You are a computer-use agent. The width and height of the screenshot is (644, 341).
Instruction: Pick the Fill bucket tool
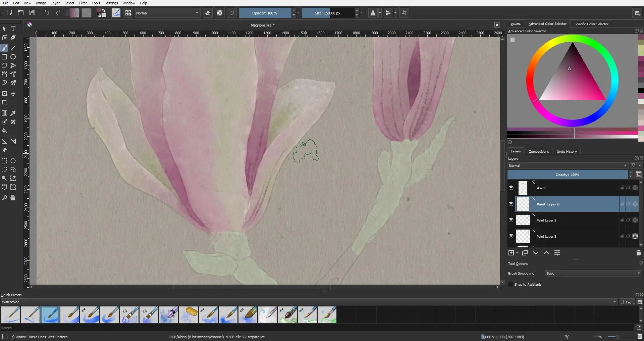(x=4, y=131)
